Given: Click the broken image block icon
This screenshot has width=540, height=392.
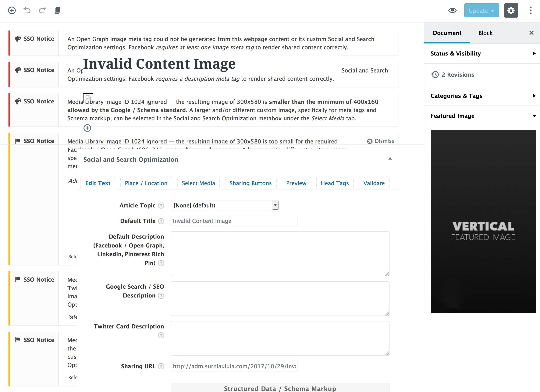Looking at the screenshot, I should pyautogui.click(x=88, y=98).
